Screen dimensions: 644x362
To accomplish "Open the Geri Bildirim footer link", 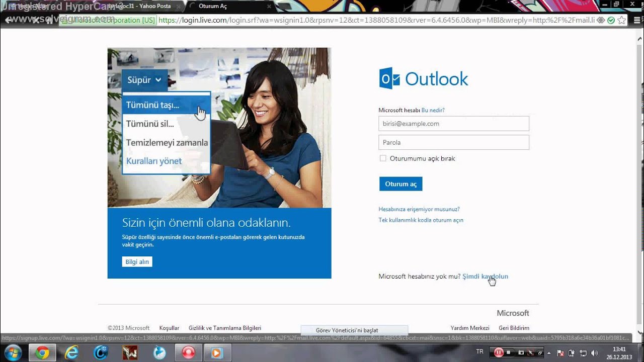I will (x=514, y=328).
